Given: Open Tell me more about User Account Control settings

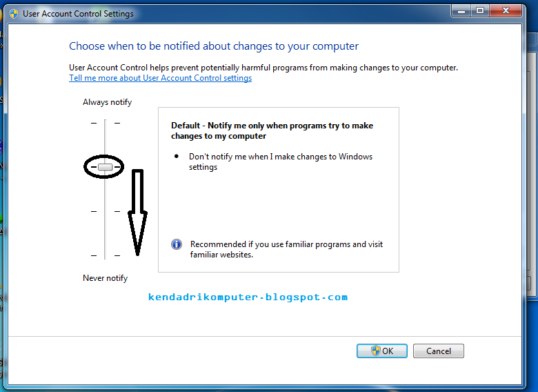Looking at the screenshot, I should tap(160, 78).
